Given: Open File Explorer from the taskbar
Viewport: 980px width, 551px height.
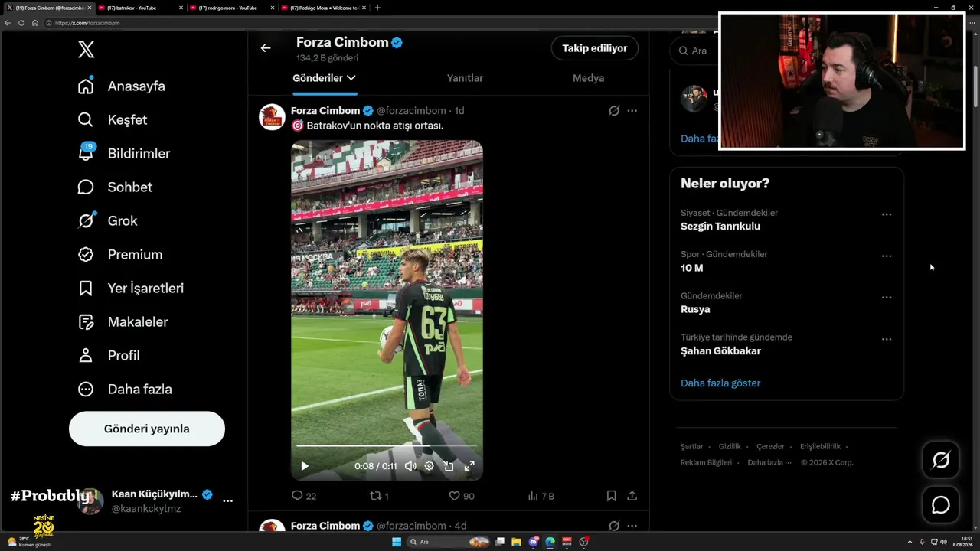Looking at the screenshot, I should [517, 542].
